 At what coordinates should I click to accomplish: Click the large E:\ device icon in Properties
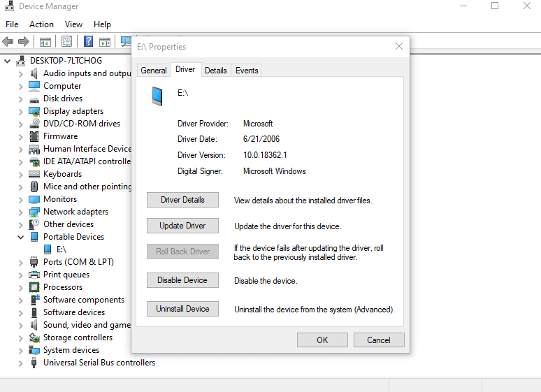point(157,96)
